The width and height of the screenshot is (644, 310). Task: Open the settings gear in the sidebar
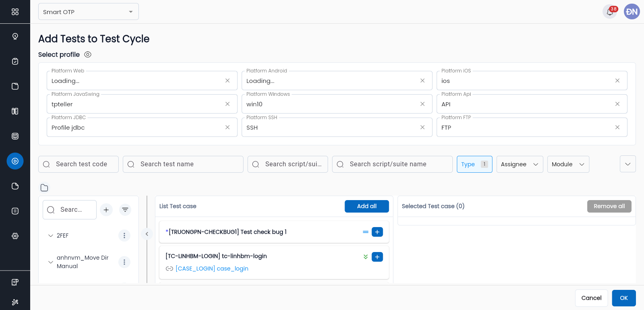[15, 236]
